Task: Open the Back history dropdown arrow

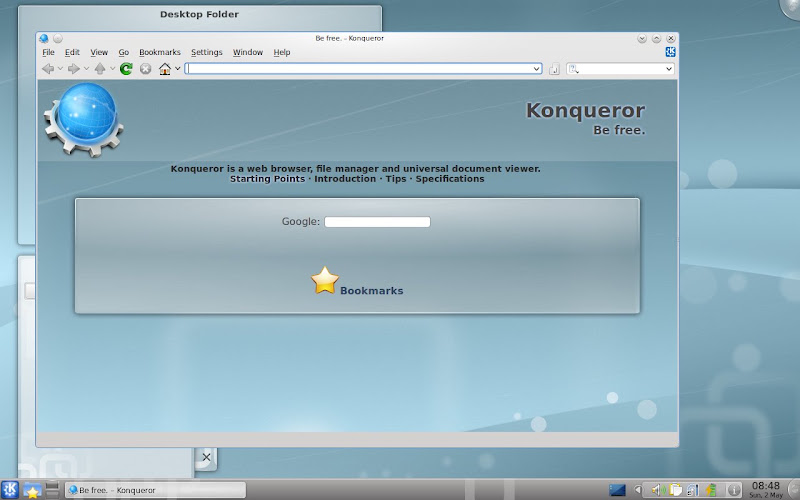Action: click(x=60, y=68)
